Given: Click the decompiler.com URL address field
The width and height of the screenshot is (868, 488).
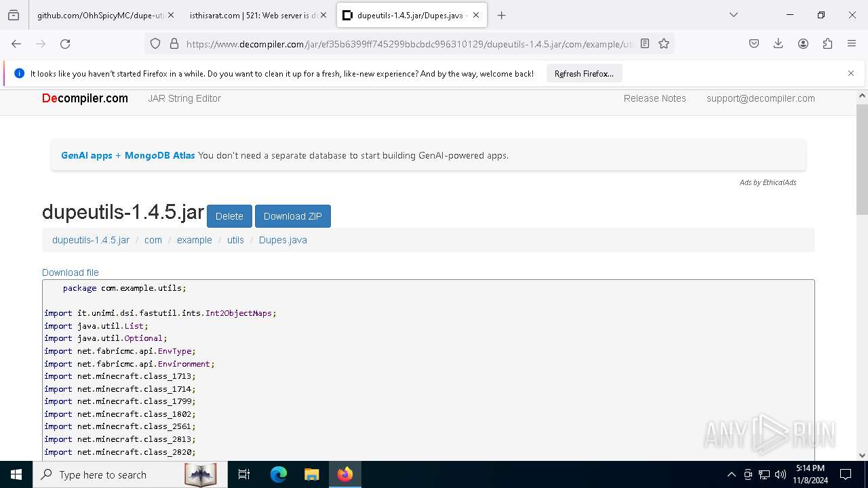Looking at the screenshot, I should pos(410,44).
